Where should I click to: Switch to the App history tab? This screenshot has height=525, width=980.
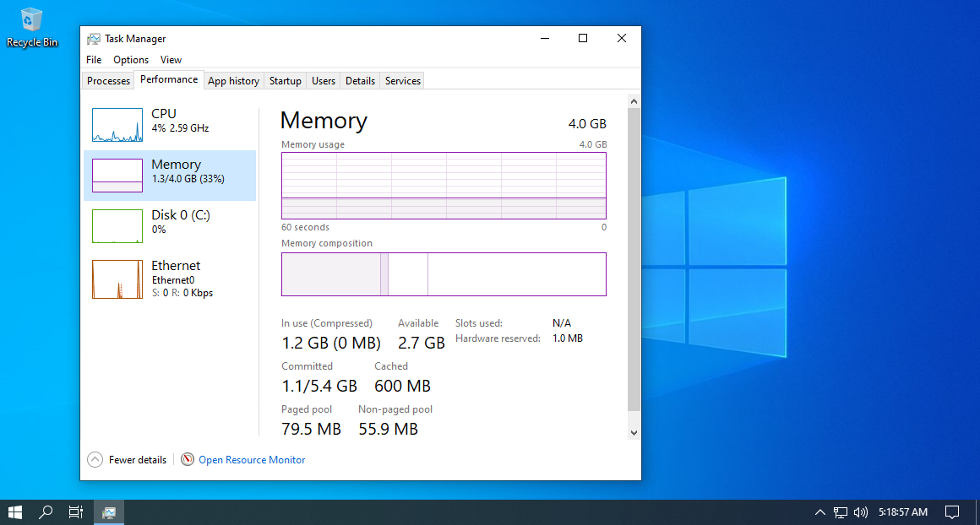pyautogui.click(x=233, y=81)
